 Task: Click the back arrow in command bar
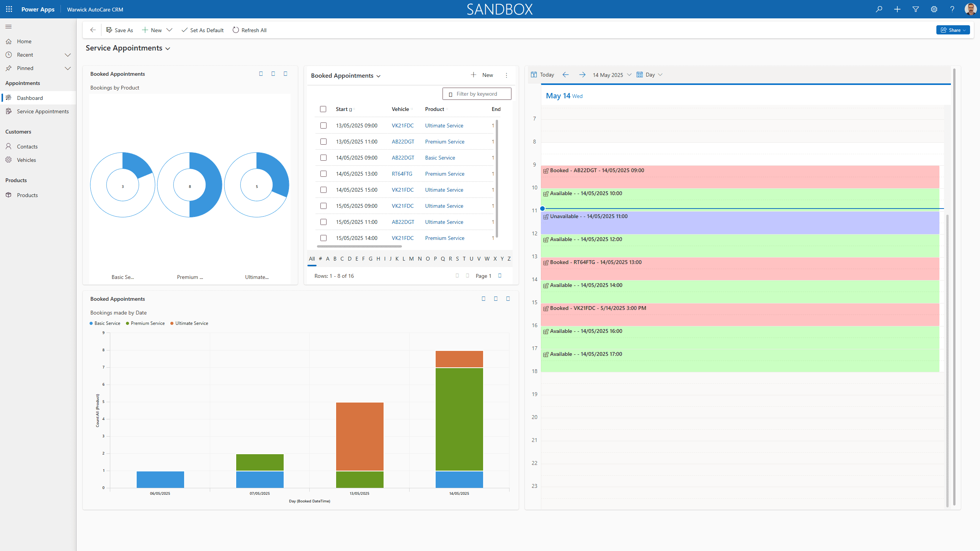93,30
